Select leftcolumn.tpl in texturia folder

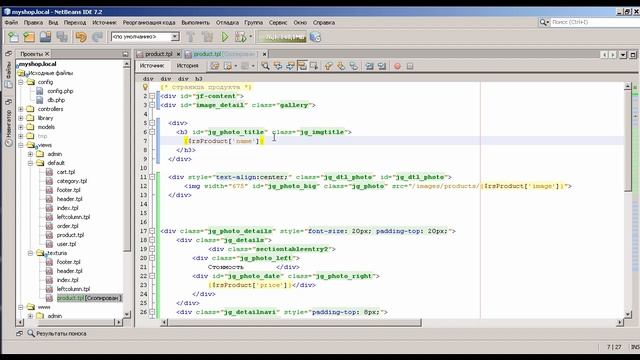(73, 289)
